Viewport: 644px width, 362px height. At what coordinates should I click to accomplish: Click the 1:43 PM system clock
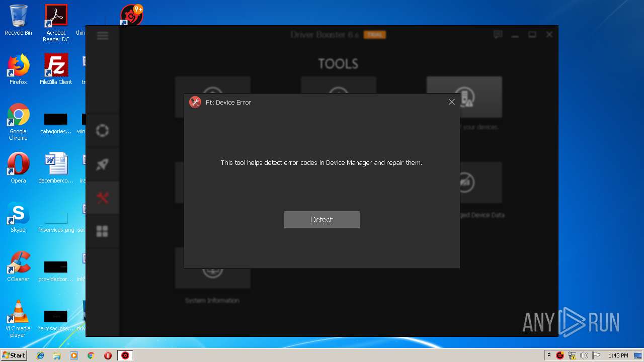coord(618,355)
